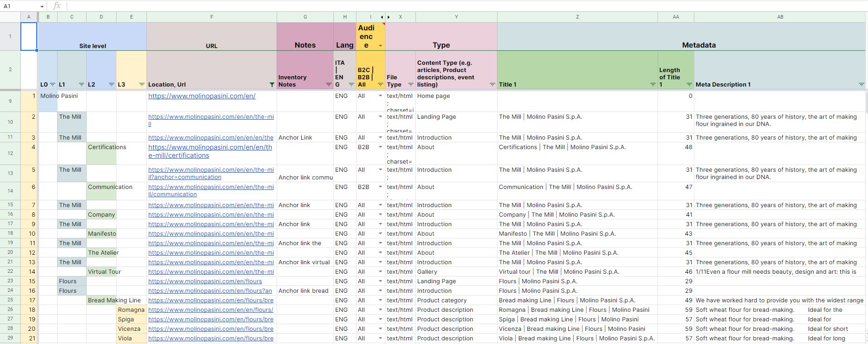Select the title length cell showing 48
The width and height of the screenshot is (868, 344).
[676, 154]
